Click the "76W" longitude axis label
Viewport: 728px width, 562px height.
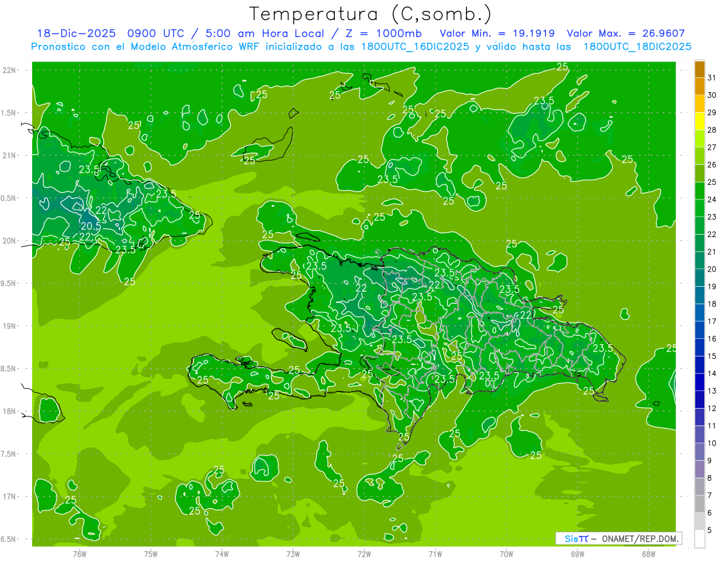pyautogui.click(x=79, y=554)
